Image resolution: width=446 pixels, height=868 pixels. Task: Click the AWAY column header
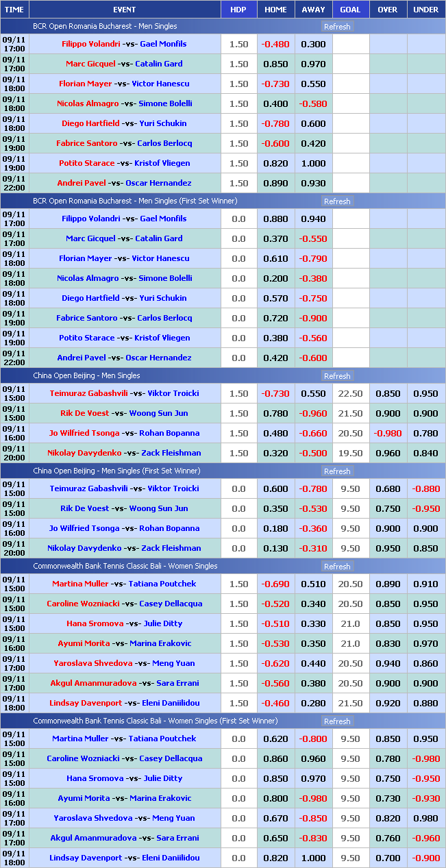[313, 10]
